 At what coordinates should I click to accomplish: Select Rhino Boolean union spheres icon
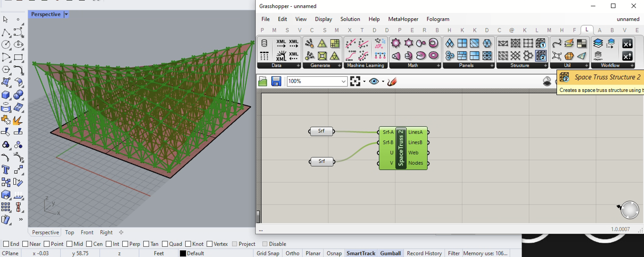click(18, 95)
